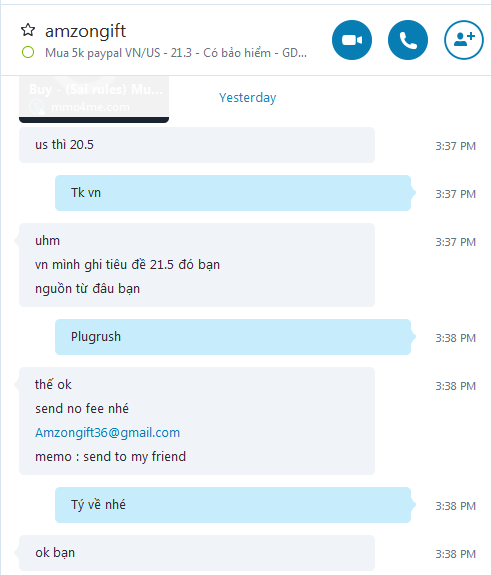Start a video call with amzongift
Image resolution: width=491 pixels, height=575 pixels.
(352, 40)
